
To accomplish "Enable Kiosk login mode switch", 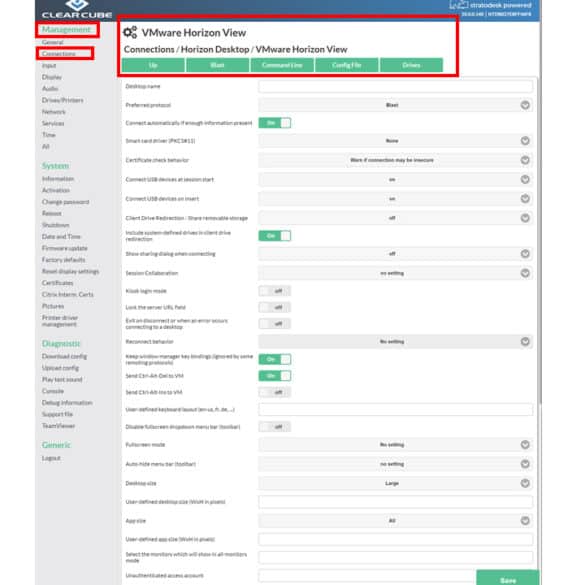I will 275,291.
